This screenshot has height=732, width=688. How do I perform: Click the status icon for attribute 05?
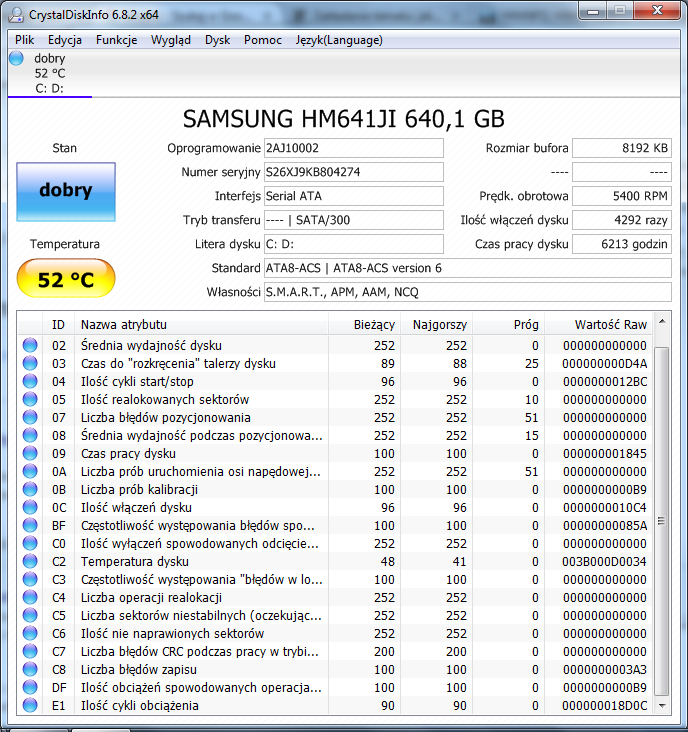pyautogui.click(x=30, y=399)
